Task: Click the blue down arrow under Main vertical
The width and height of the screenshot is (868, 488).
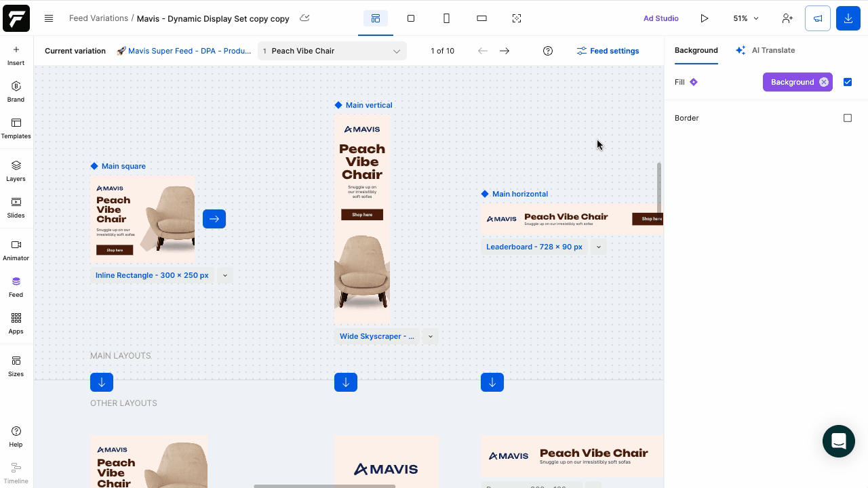Action: pos(346,382)
